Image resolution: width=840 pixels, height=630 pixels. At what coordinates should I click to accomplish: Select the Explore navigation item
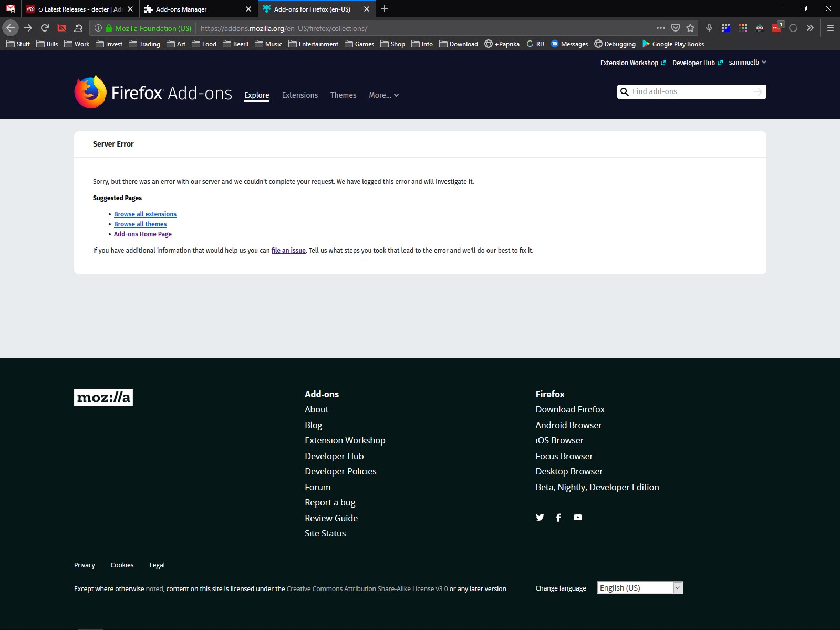coord(257,95)
